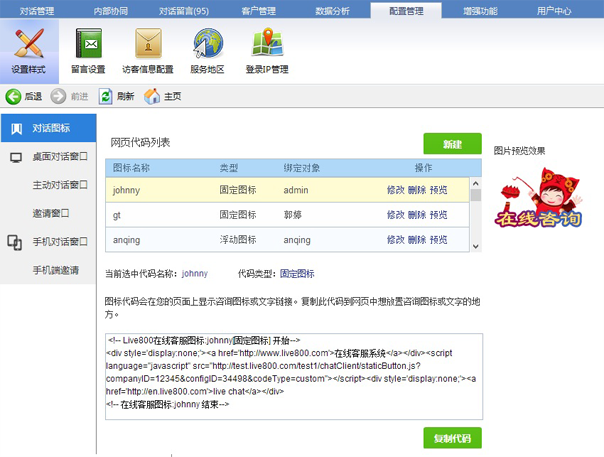Click the 访客信息配置 visitor info icon

coord(147,49)
